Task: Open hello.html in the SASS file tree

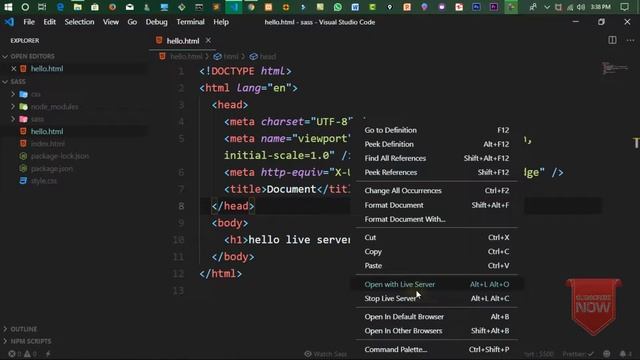Action: (47, 131)
